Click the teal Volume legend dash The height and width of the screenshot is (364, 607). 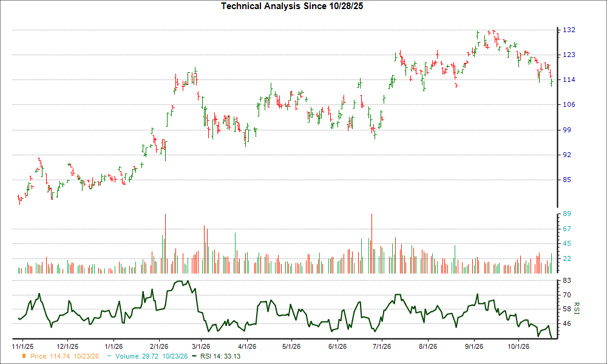point(109,356)
